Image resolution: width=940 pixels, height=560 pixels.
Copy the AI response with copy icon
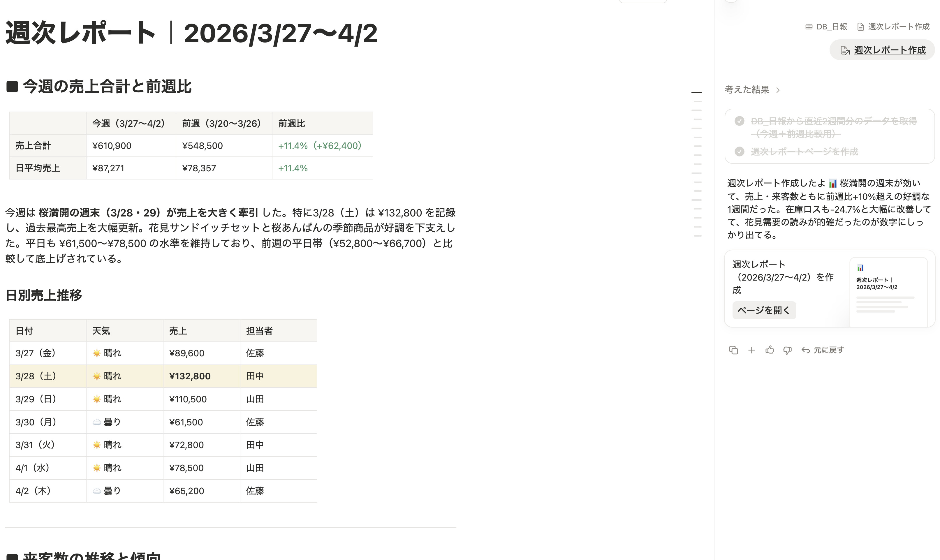pos(733,350)
